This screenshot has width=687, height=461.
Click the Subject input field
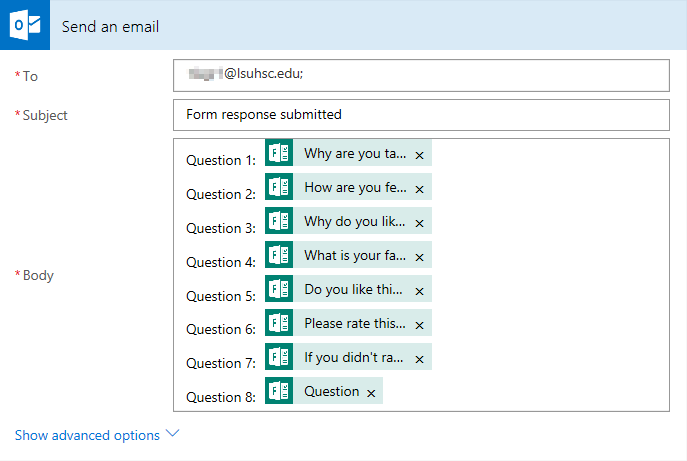click(x=420, y=114)
